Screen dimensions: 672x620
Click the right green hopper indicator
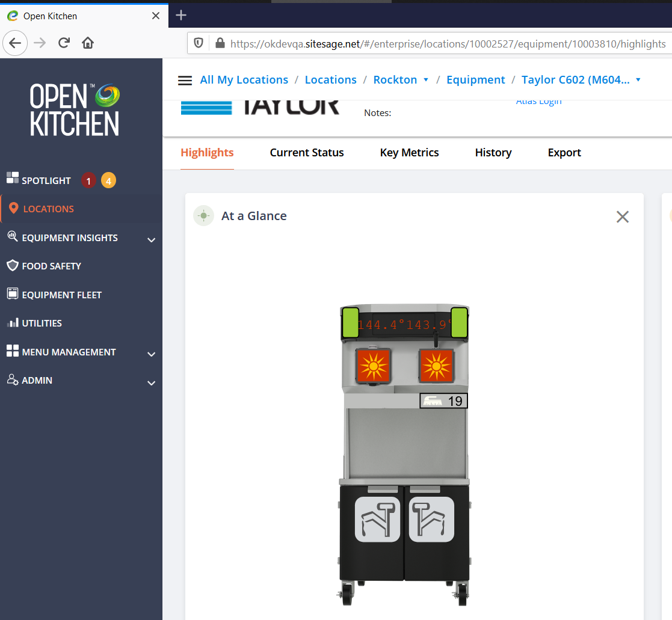[x=459, y=322]
